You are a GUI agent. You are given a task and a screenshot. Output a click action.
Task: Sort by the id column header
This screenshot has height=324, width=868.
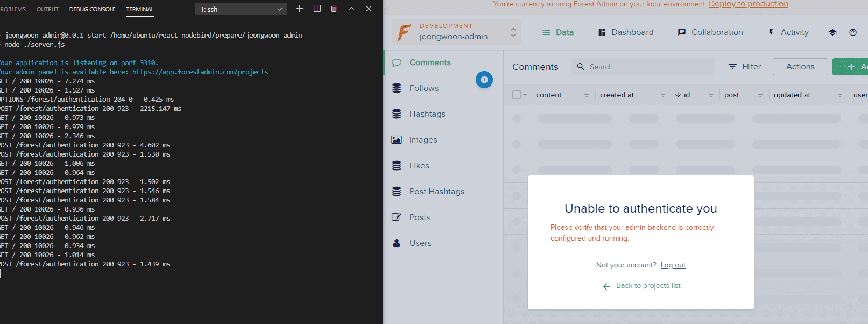pyautogui.click(x=683, y=95)
